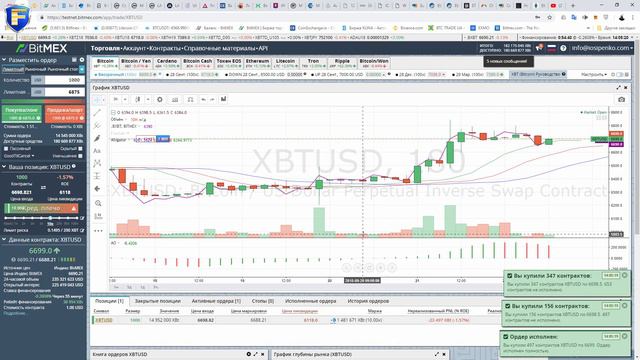
Task: Open the XBT Bitcoin Руководство guide link
Action: click(538, 74)
